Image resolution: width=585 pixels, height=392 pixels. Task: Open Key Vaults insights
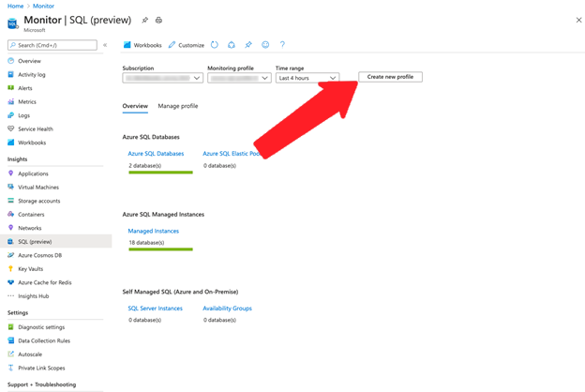[x=30, y=269]
